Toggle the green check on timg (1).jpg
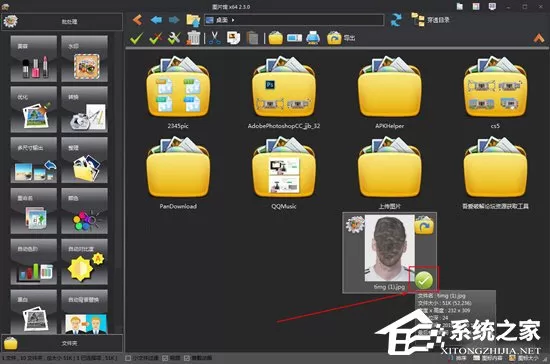 coord(424,280)
